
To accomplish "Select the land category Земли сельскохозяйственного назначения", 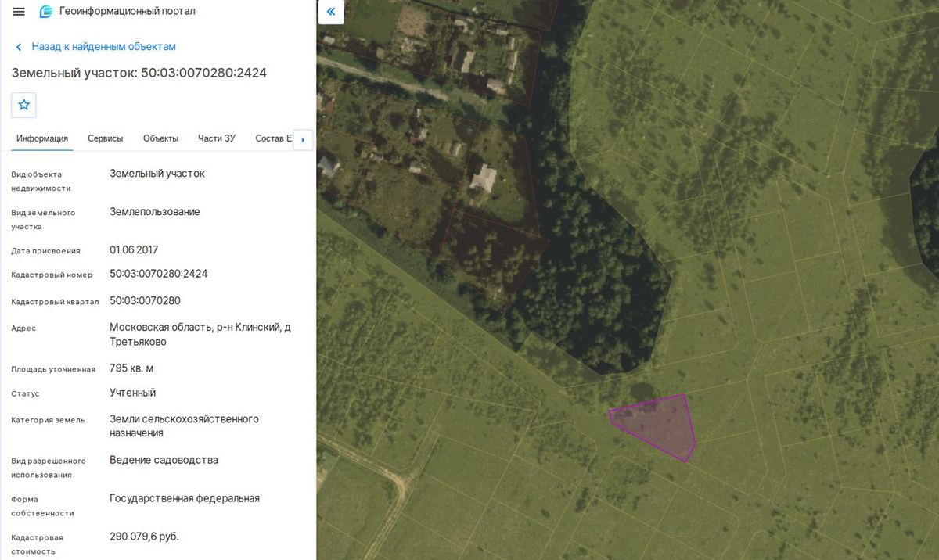I will point(185,425).
